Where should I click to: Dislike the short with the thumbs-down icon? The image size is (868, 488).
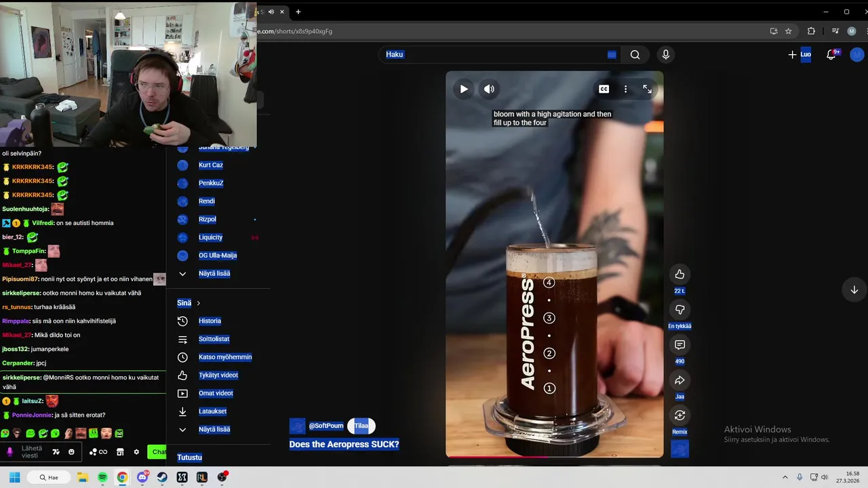[679, 310]
